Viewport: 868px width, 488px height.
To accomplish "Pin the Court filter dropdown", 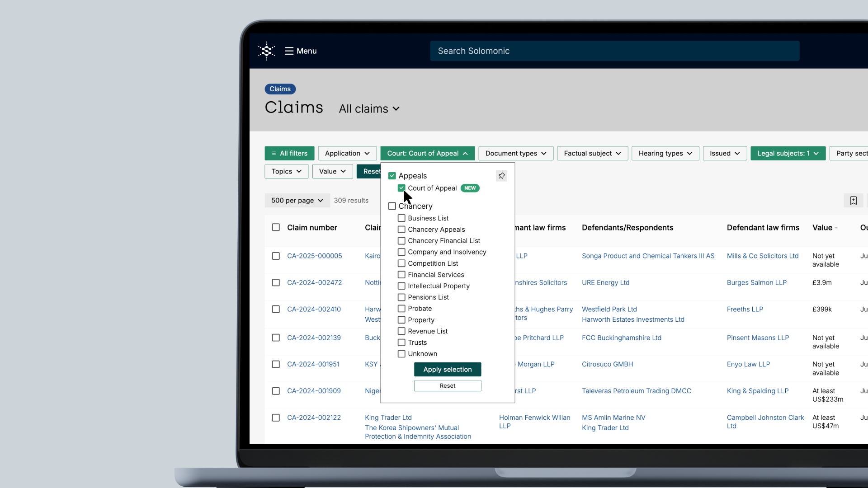I will click(x=501, y=176).
